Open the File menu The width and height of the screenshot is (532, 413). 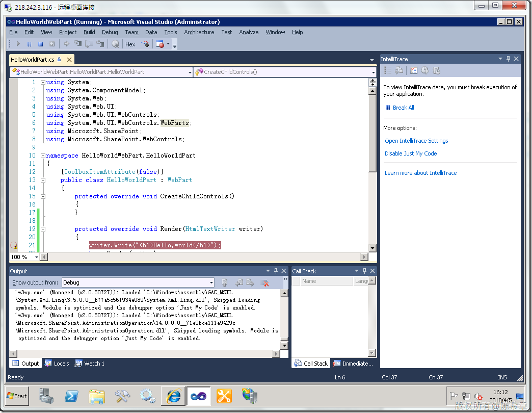click(14, 32)
